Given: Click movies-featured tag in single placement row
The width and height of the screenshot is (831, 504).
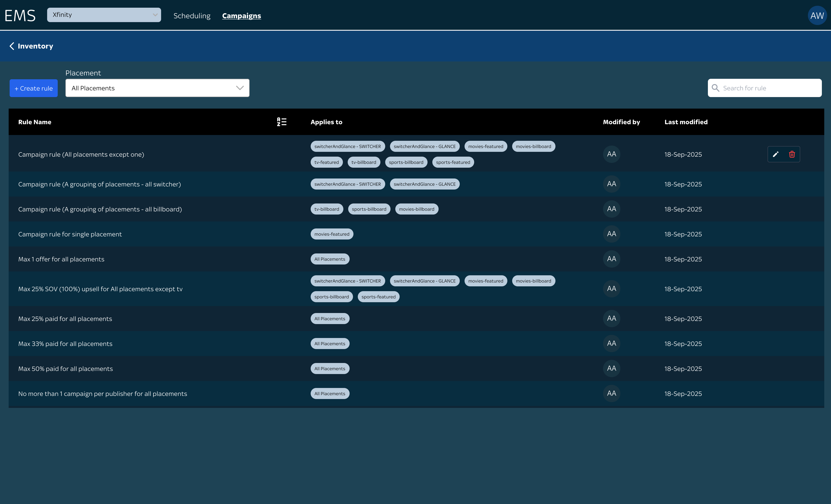Looking at the screenshot, I should pyautogui.click(x=332, y=234).
